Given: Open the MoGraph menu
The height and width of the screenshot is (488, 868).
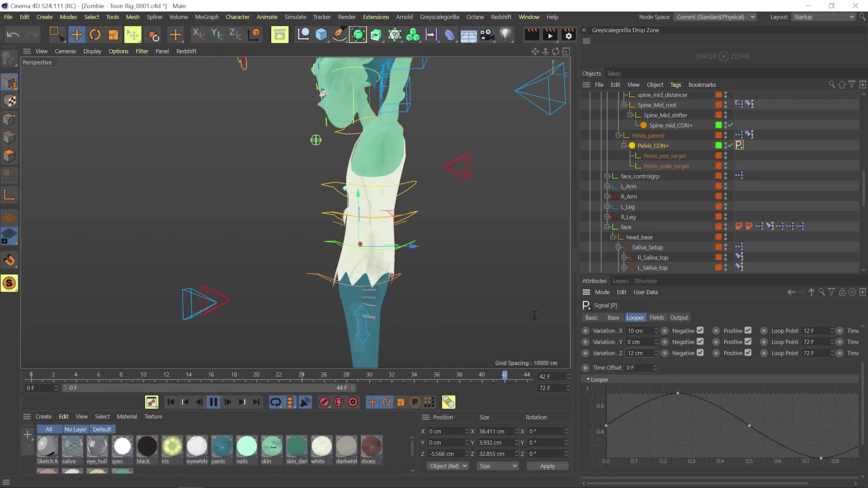Looking at the screenshot, I should (207, 17).
